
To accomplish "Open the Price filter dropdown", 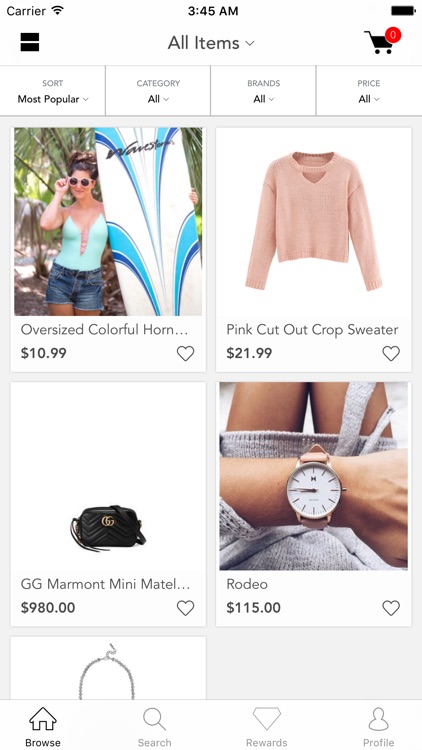I will click(369, 91).
